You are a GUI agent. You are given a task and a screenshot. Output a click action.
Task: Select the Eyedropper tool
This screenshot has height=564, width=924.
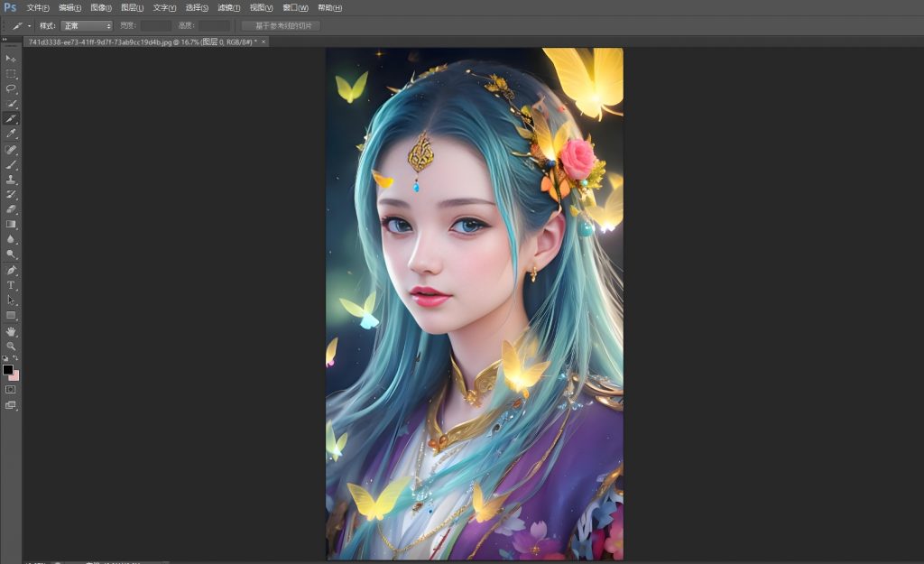[x=11, y=134]
